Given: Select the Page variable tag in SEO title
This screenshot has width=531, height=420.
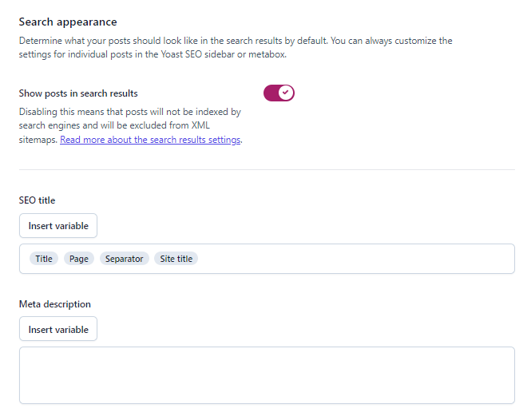Looking at the screenshot, I should point(79,259).
